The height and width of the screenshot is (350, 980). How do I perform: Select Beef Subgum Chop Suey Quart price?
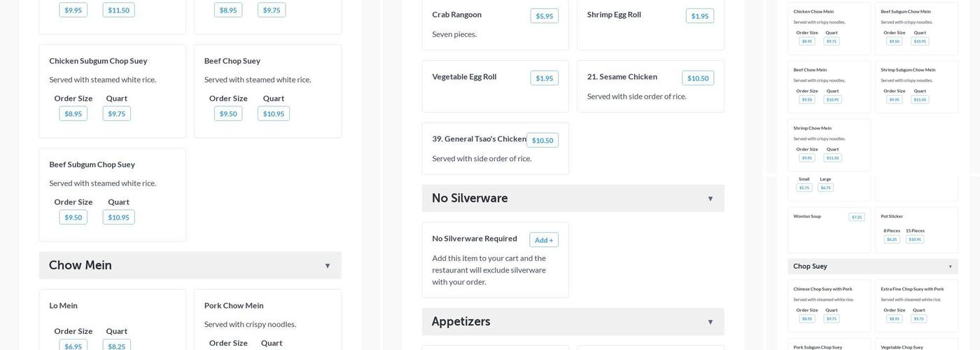[x=118, y=217]
